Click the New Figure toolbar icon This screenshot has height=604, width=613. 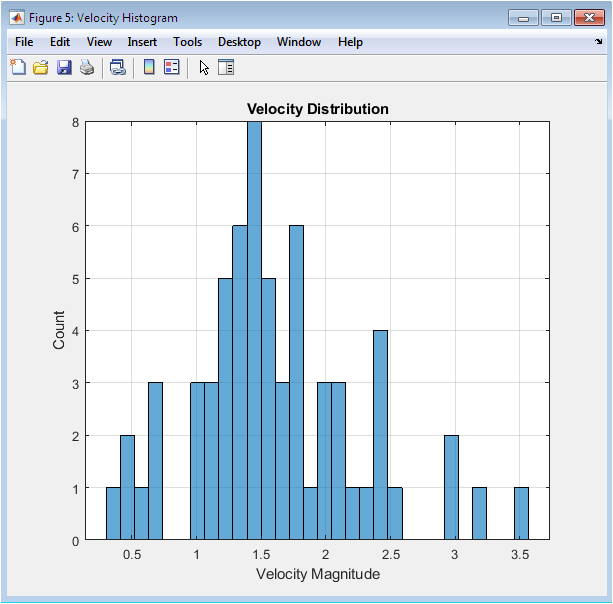[18, 68]
